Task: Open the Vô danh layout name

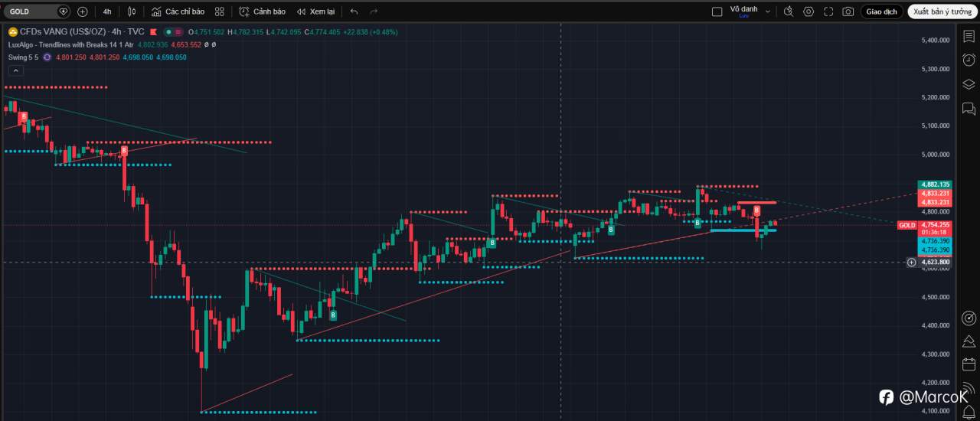Action: (743, 8)
